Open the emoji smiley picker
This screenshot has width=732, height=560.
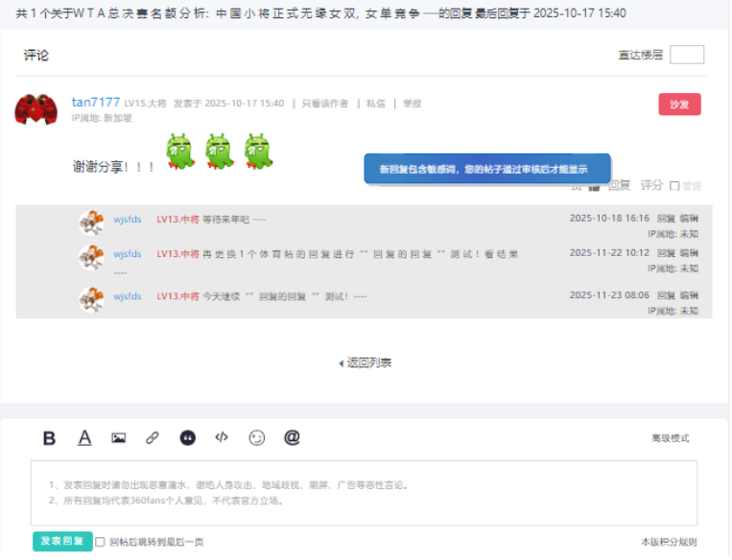(x=257, y=437)
